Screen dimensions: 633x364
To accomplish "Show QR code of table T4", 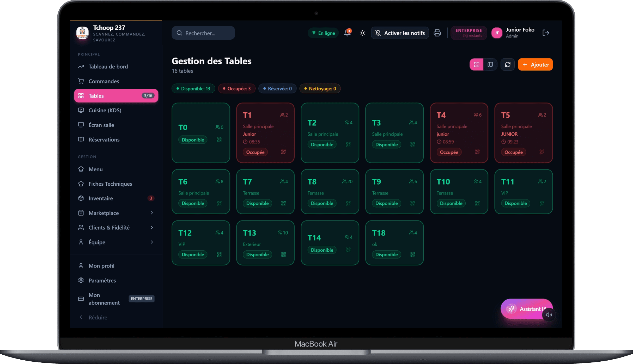I will [477, 152].
